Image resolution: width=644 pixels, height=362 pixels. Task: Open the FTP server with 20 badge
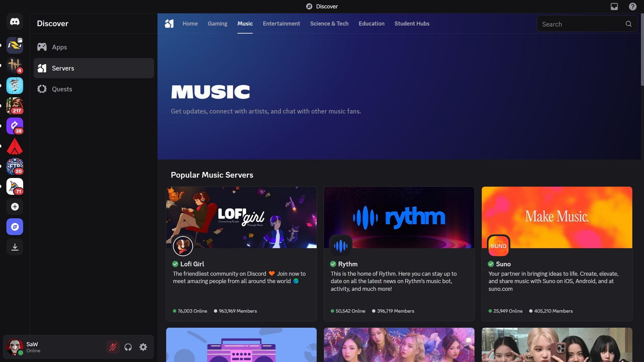coord(15,166)
